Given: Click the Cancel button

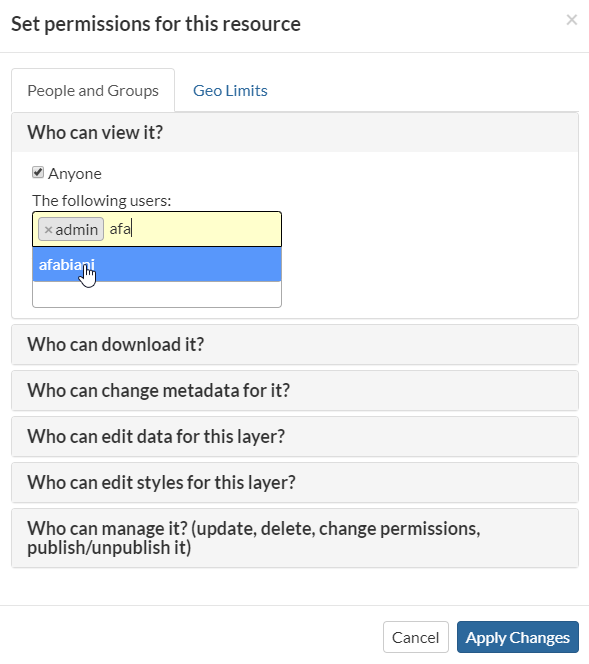Looking at the screenshot, I should (415, 637).
